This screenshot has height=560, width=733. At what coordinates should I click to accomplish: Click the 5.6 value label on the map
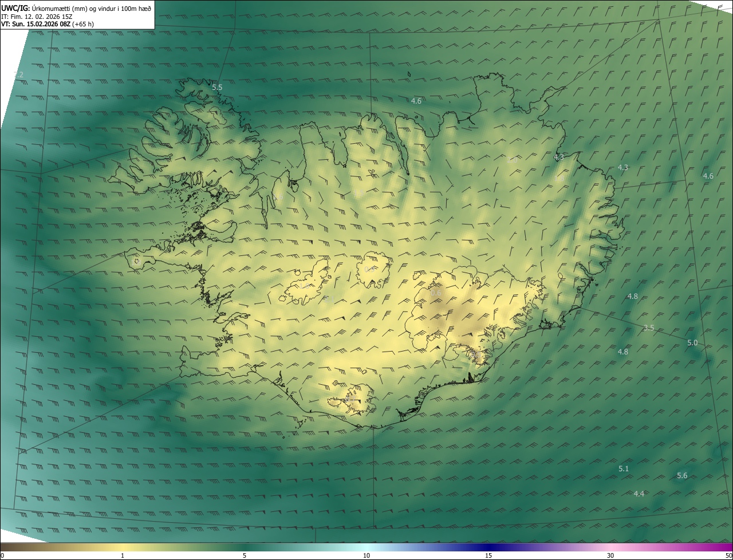tap(682, 475)
